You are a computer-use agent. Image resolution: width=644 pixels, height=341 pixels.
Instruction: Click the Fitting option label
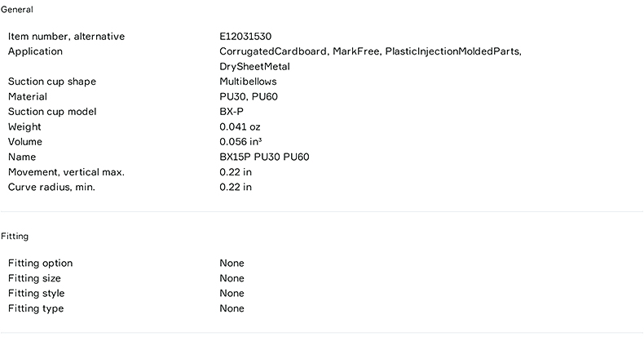(x=40, y=263)
